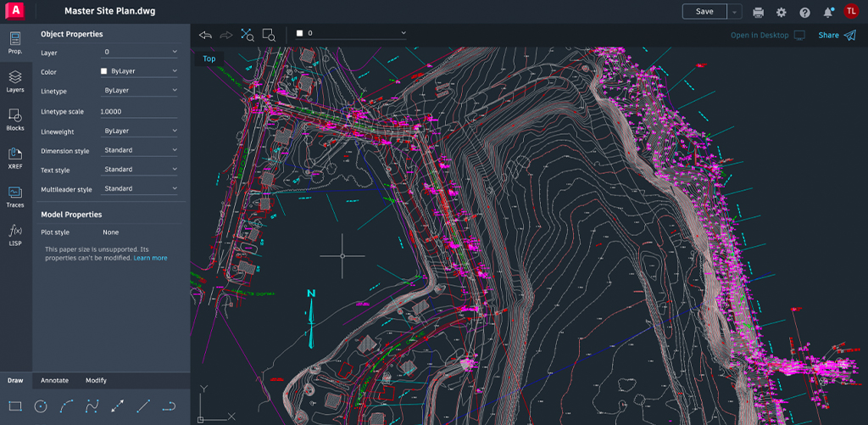
Task: Open the Plot/Print icon
Action: pyautogui.click(x=758, y=12)
